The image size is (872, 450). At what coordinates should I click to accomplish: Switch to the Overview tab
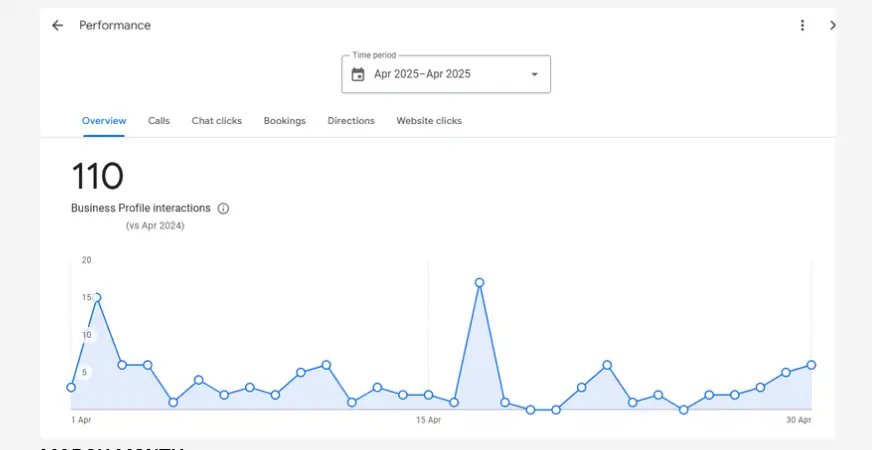tap(104, 121)
